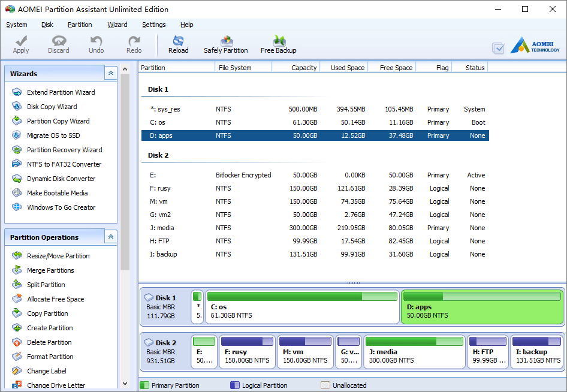567x392 pixels.
Task: Click the Undo toolbar button
Action: coord(96,45)
